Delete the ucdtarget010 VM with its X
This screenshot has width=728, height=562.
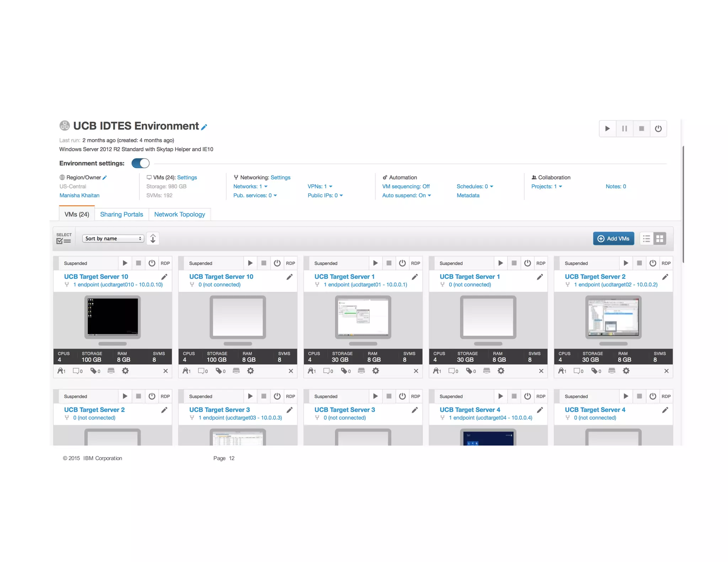click(166, 371)
